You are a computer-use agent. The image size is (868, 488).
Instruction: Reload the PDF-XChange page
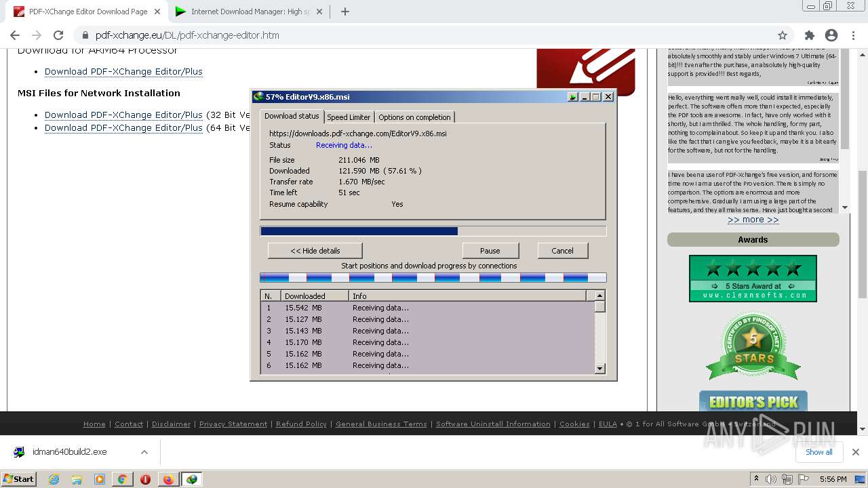click(58, 35)
